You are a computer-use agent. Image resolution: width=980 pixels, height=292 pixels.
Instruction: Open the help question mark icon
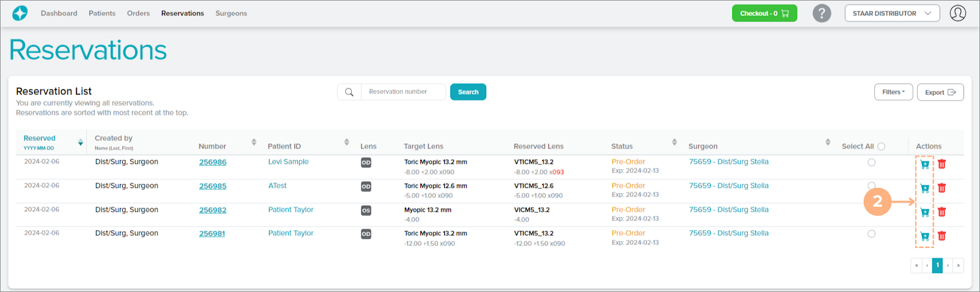coord(822,13)
